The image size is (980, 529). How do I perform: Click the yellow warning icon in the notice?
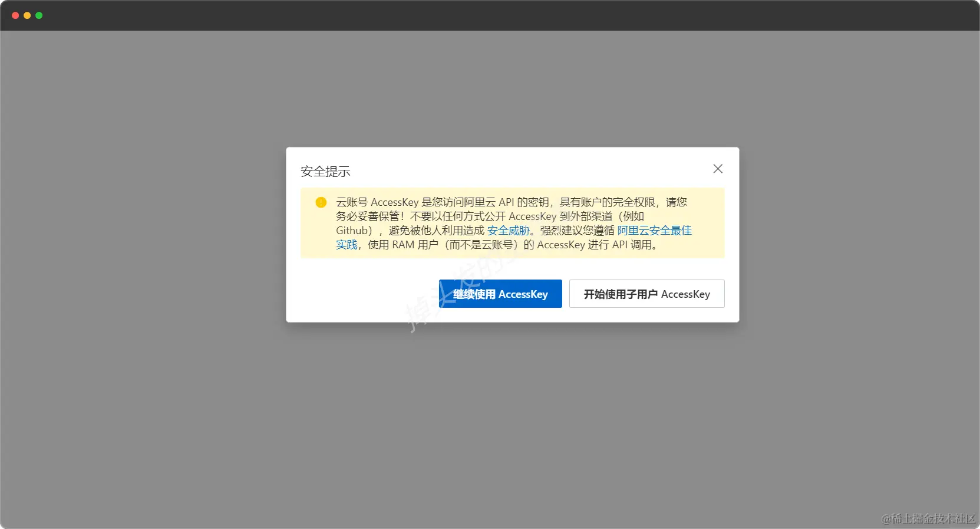pyautogui.click(x=321, y=202)
